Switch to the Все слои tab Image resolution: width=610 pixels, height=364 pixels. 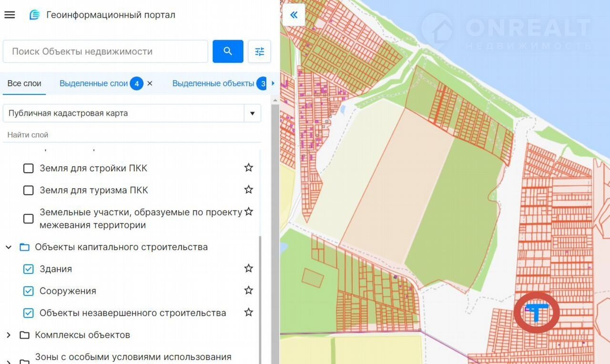(24, 84)
